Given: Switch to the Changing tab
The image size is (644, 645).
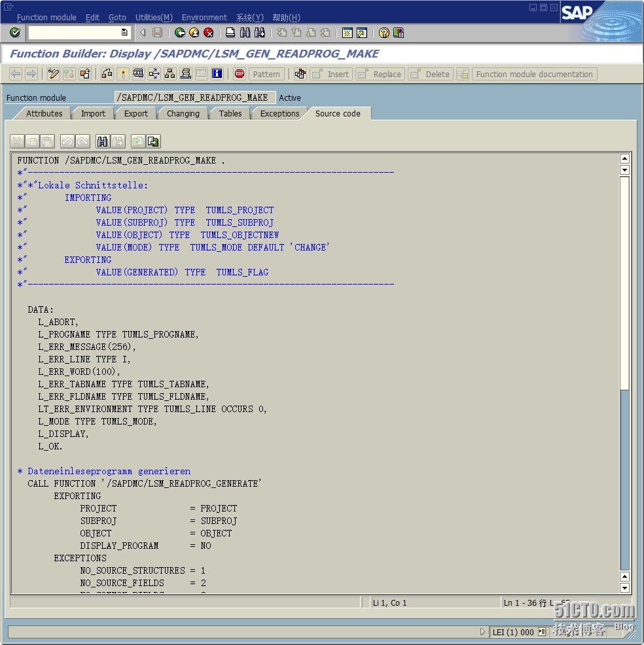Looking at the screenshot, I should click(183, 114).
